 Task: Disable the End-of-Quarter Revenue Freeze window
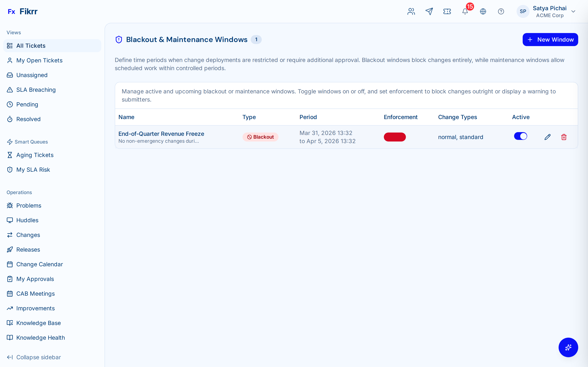(520, 136)
